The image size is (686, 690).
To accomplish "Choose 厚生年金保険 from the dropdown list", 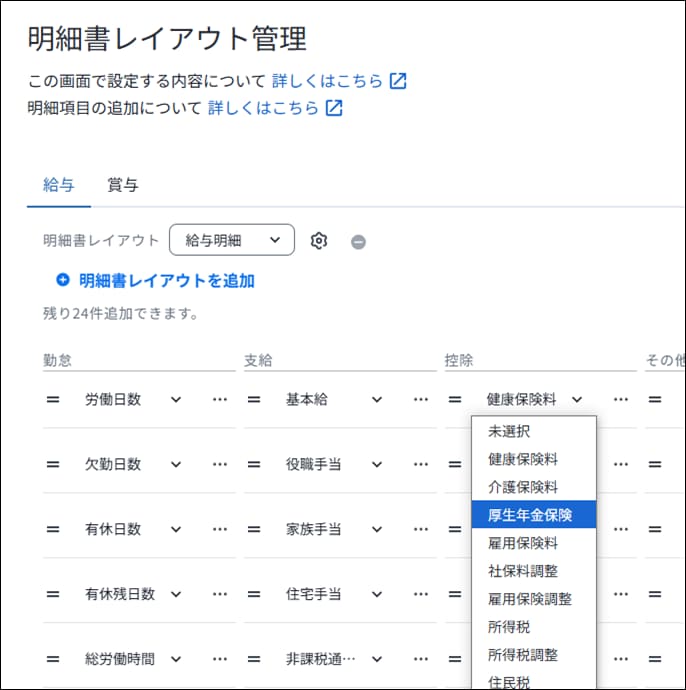I will coord(533,515).
